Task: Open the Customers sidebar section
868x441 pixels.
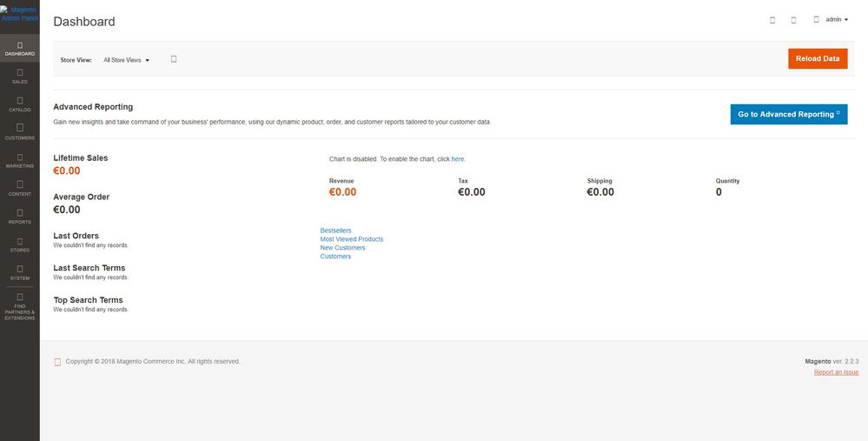Action: coord(19,132)
